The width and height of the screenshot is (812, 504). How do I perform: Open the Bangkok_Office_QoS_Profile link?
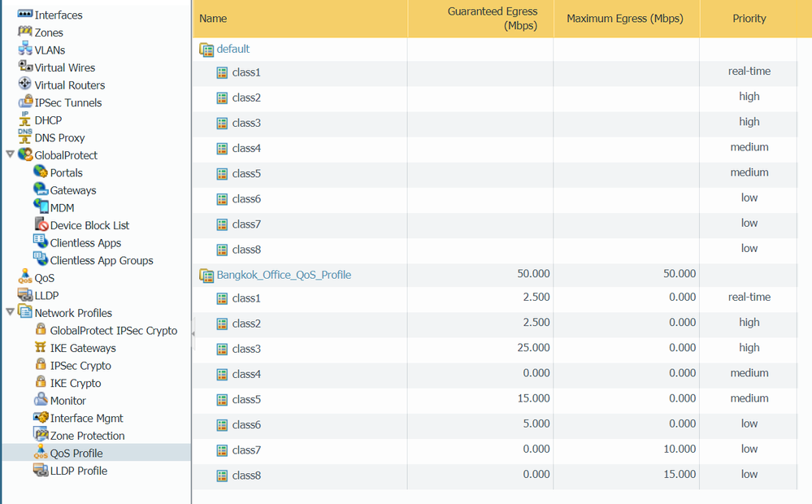(x=284, y=275)
